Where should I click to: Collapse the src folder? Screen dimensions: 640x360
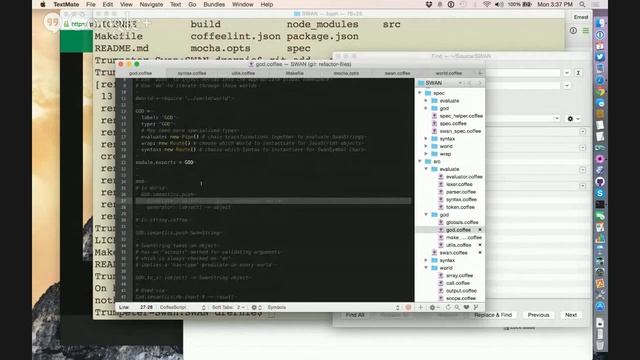[x=420, y=162]
